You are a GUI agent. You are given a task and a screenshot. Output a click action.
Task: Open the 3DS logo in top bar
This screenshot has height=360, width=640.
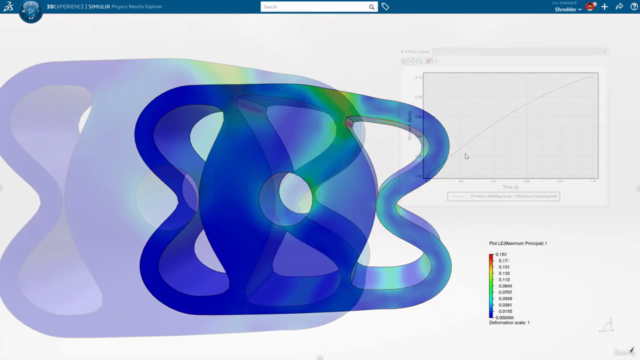pos(8,7)
